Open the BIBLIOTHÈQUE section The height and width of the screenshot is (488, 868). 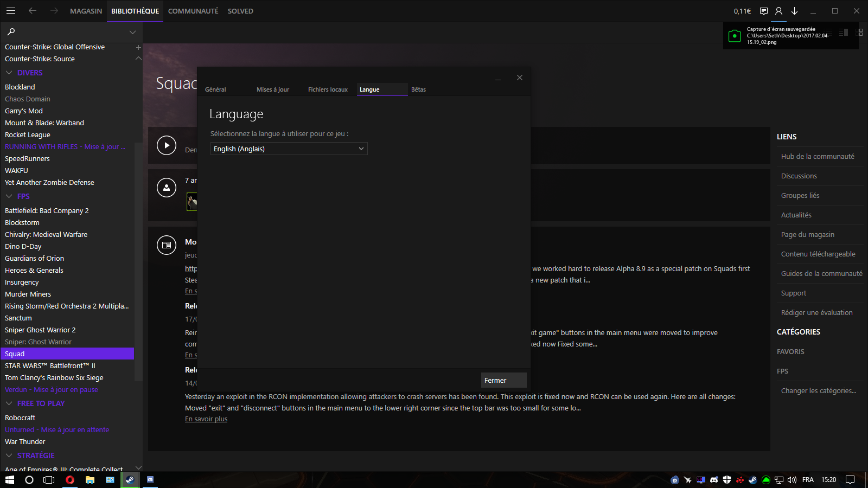coord(135,11)
